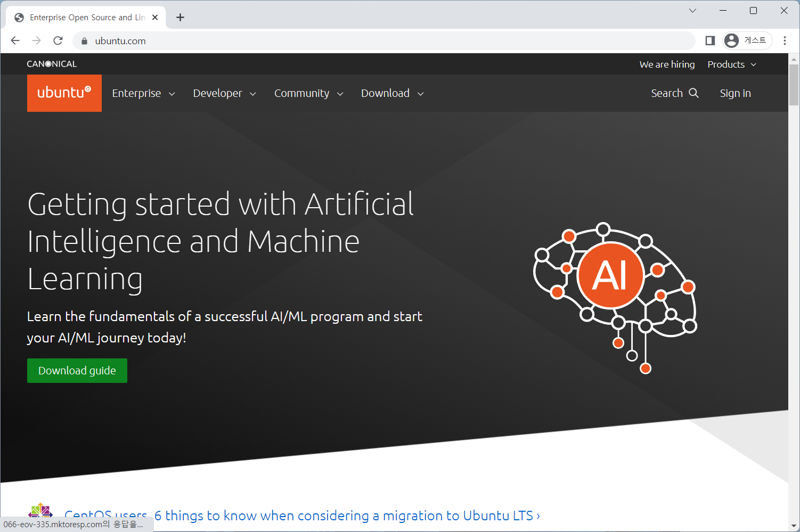The image size is (800, 532).
Task: Click the browser back arrow
Action: 15,40
